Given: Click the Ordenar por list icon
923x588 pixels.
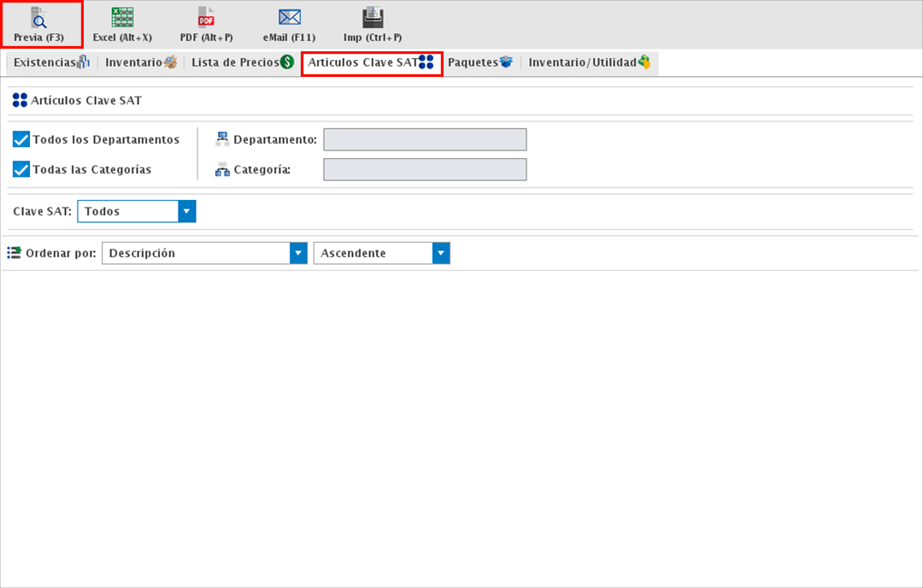Looking at the screenshot, I should [x=14, y=253].
